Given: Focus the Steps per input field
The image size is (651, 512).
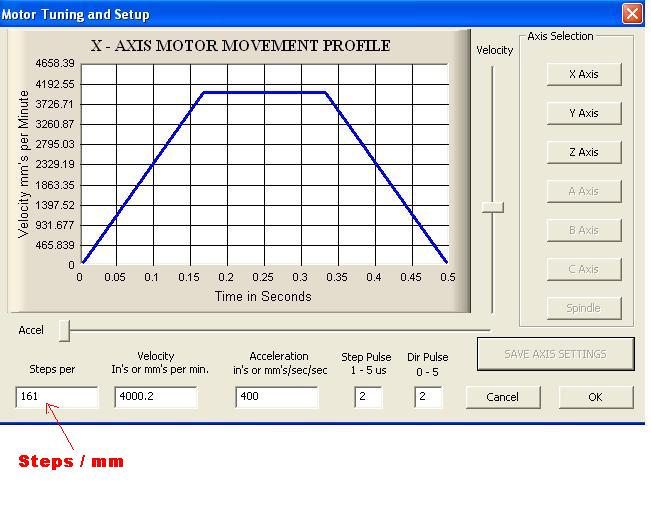Looking at the screenshot, I should coord(57,397).
